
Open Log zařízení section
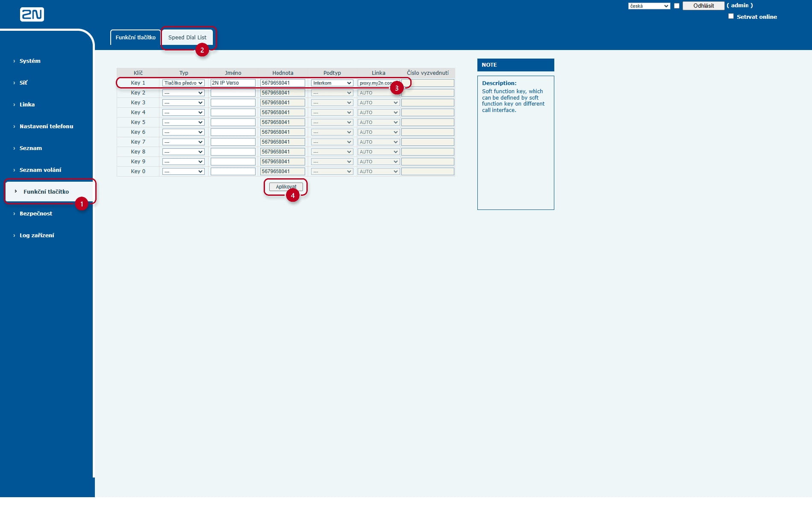point(37,235)
